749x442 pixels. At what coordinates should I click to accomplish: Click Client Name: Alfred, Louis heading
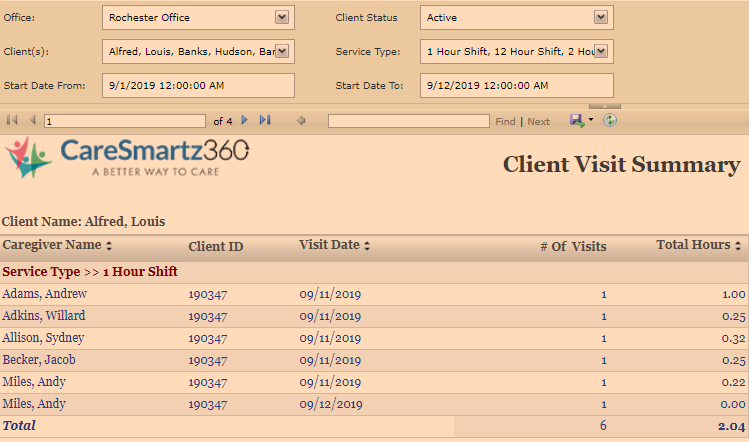84,221
